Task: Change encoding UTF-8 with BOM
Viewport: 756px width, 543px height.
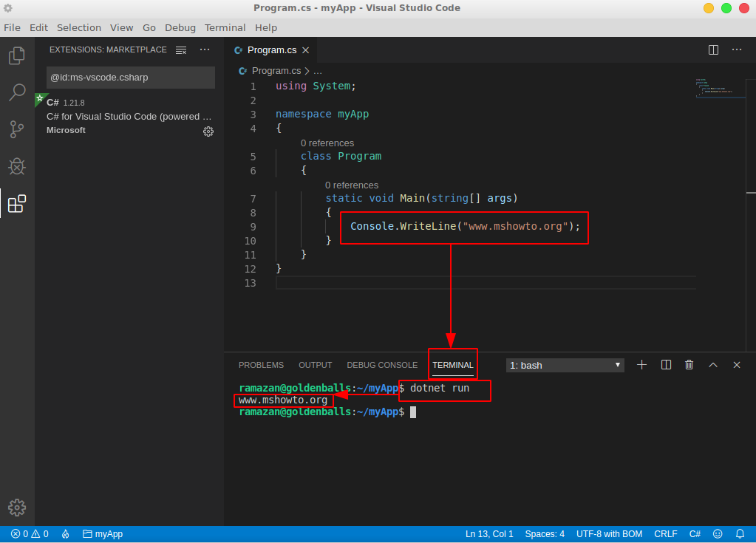Action: (610, 534)
